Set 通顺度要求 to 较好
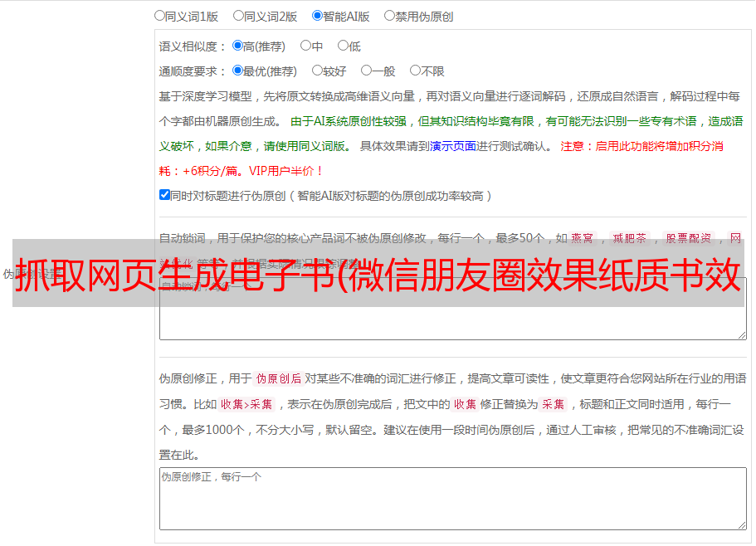 317,71
